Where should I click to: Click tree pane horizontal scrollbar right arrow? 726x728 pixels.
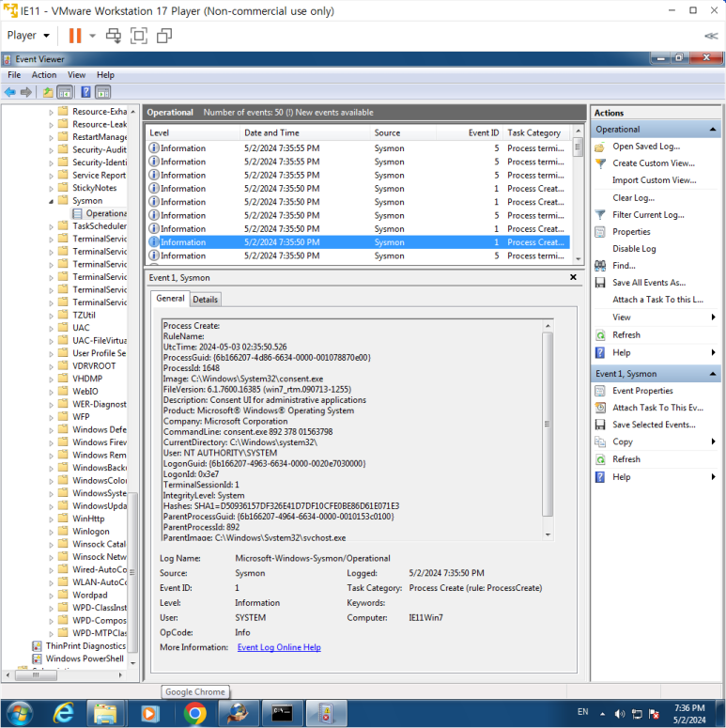(120, 675)
